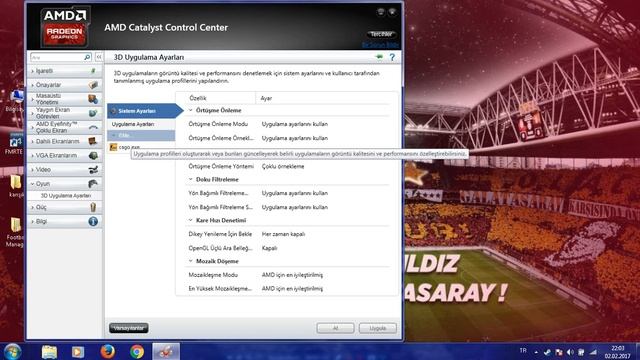Image resolution: width=640 pixels, height=360 pixels.
Task: Click the VGA Ekranlarım icon
Action: [93, 156]
